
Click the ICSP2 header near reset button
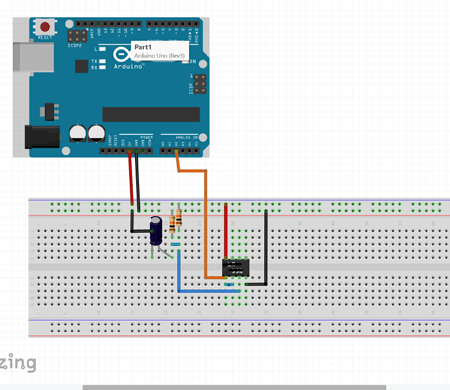click(x=77, y=36)
